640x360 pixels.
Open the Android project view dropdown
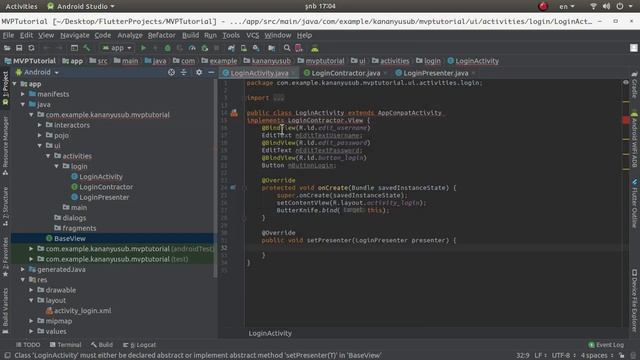[37, 72]
